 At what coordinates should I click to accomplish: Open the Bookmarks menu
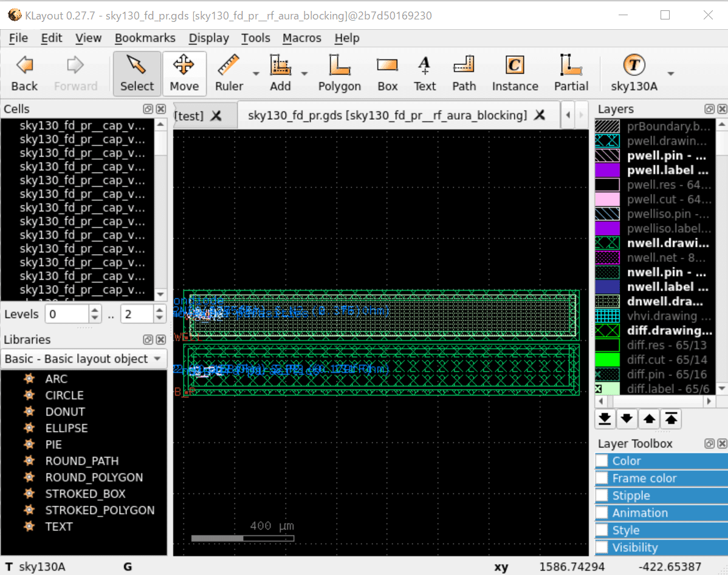145,38
